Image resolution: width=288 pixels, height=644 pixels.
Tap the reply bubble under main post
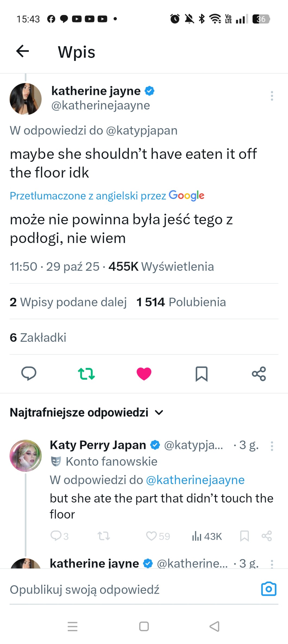pyautogui.click(x=29, y=374)
